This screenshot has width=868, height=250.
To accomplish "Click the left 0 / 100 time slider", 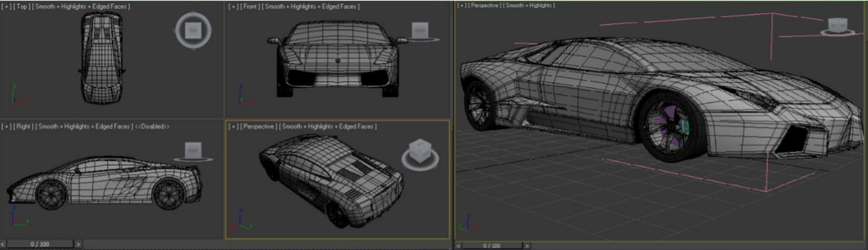I will [x=40, y=244].
